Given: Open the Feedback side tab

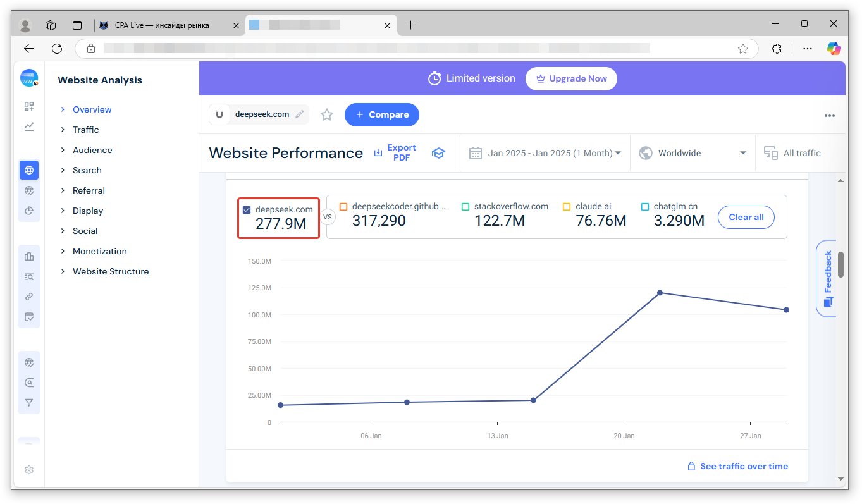Looking at the screenshot, I should tap(827, 278).
